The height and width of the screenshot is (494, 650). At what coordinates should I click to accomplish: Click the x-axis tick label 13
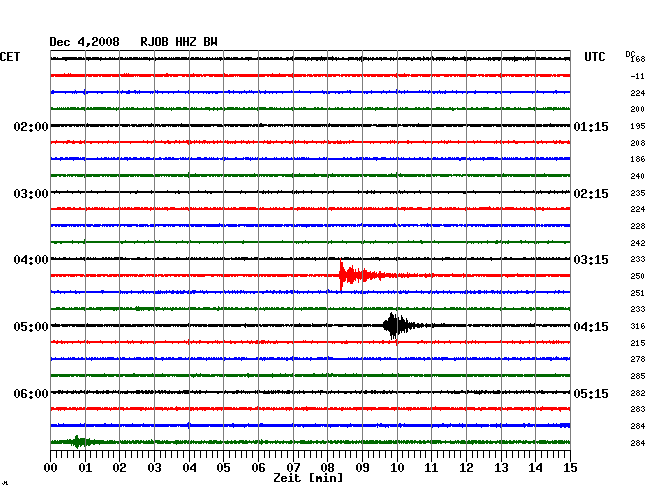(501, 468)
